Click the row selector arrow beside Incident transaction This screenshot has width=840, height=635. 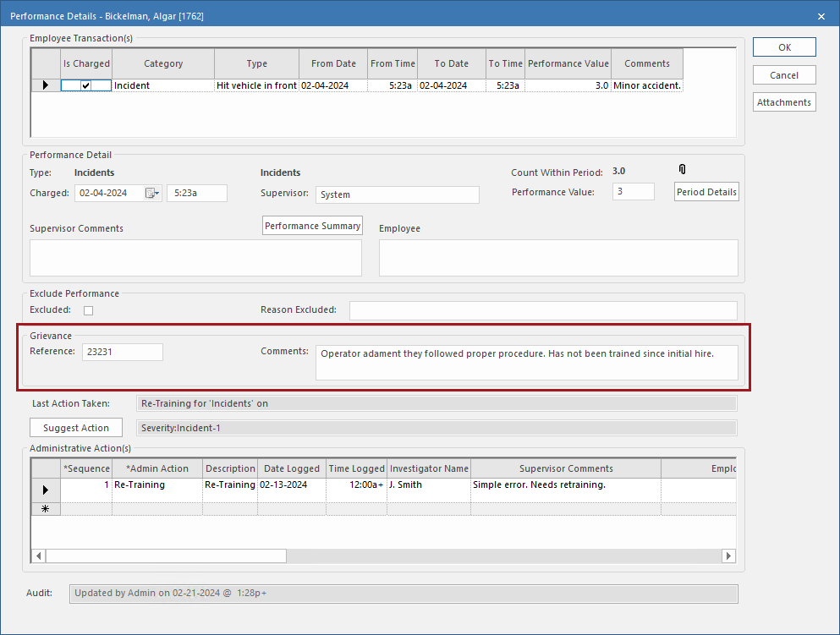47,85
